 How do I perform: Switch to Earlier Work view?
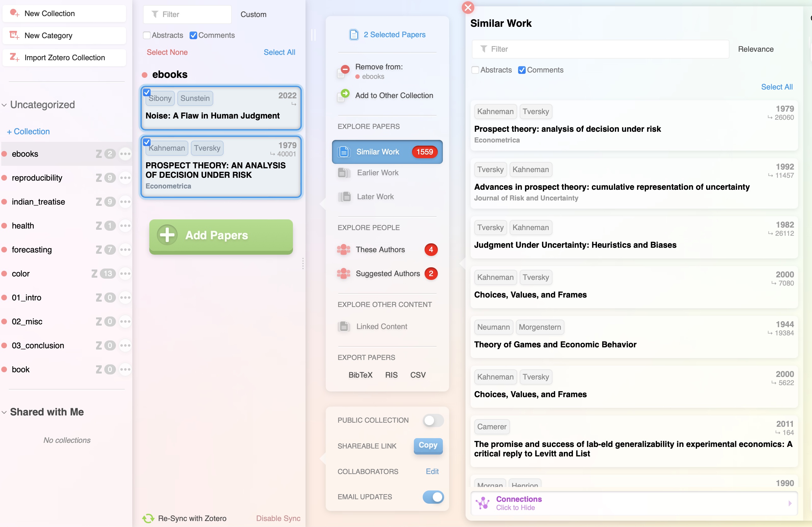tap(377, 173)
